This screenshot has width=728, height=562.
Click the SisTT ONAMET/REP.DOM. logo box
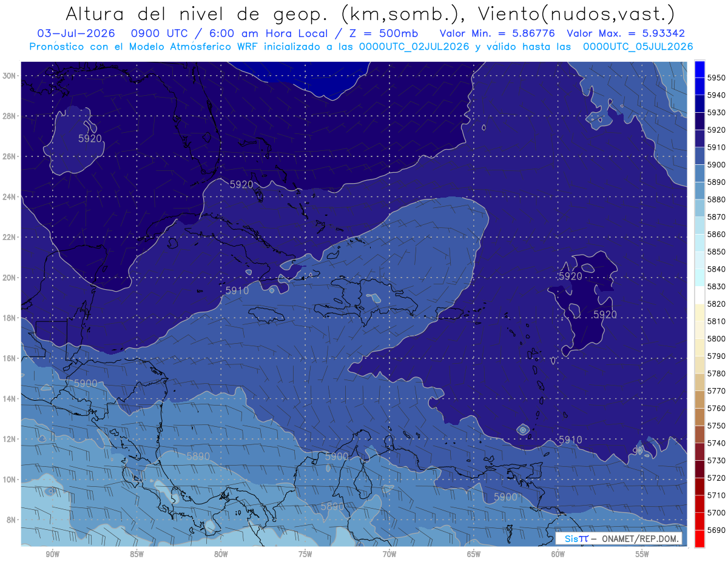click(x=618, y=538)
